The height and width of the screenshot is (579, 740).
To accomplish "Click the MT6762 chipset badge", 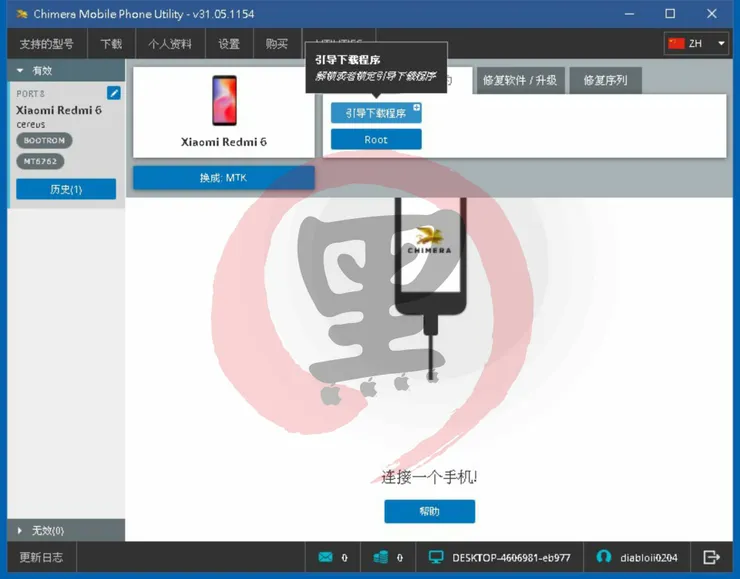I will click(x=40, y=161).
